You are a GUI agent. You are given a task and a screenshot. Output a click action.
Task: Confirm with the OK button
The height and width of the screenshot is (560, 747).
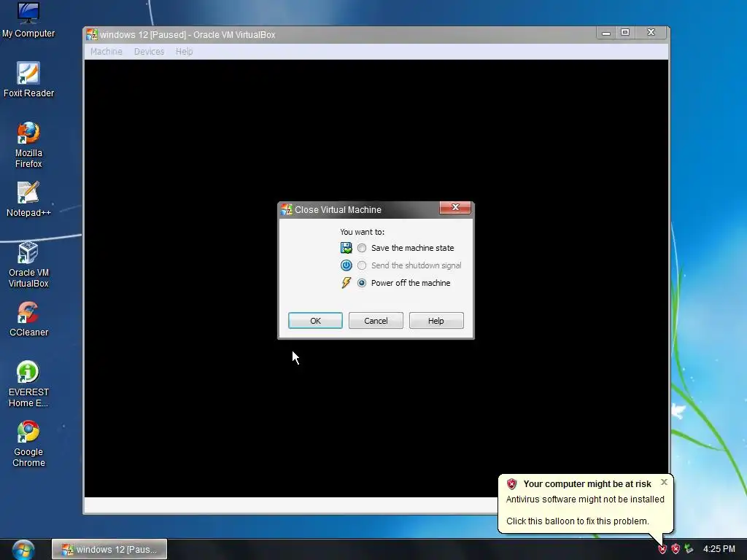click(315, 321)
